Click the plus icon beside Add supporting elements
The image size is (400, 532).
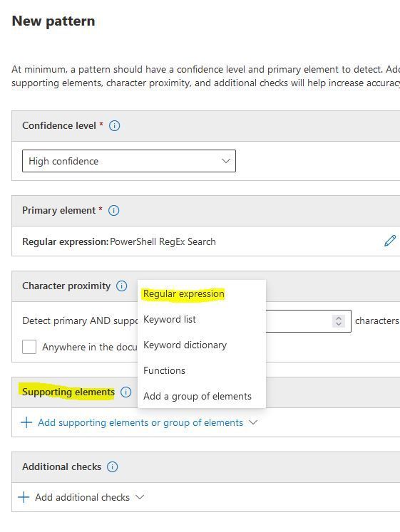[26, 422]
